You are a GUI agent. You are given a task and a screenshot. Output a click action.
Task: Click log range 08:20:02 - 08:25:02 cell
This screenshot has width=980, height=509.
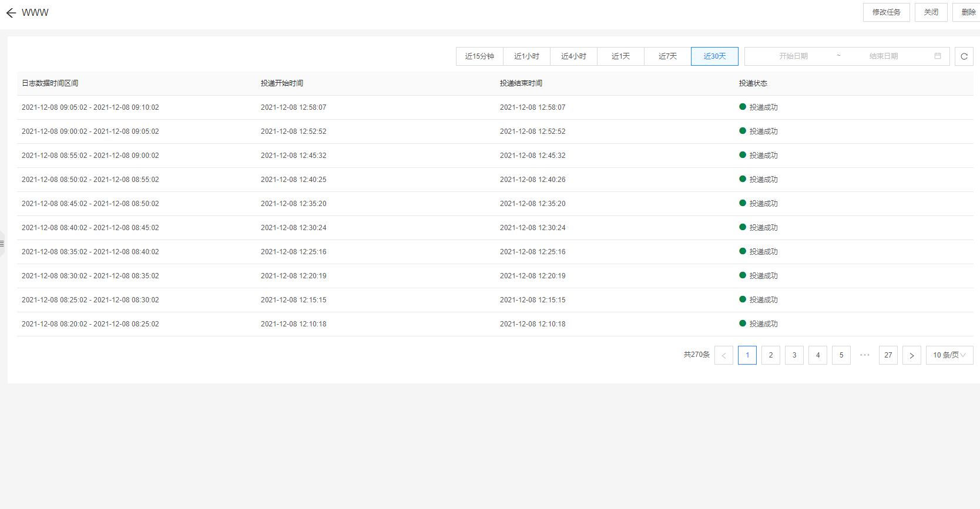click(90, 324)
